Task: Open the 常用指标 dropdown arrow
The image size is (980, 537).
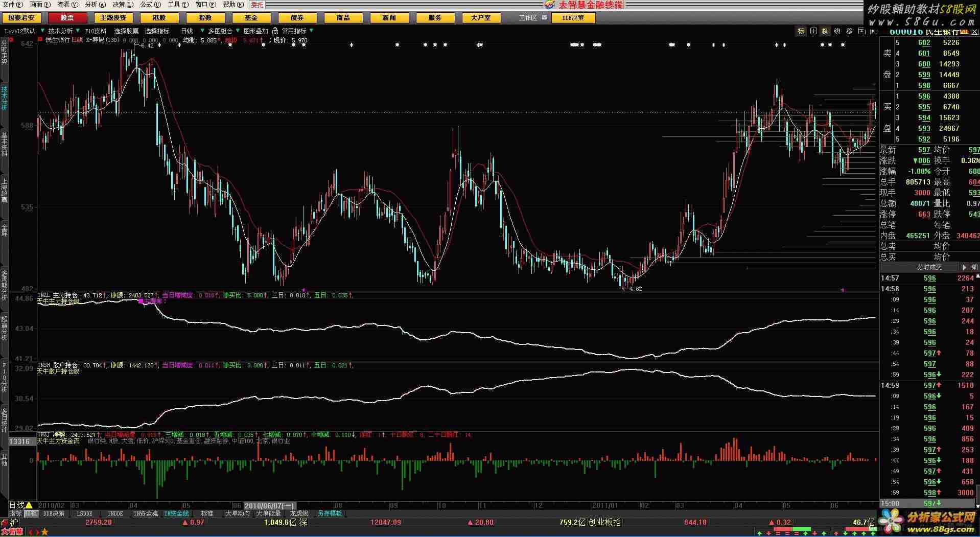Action: click(x=311, y=31)
